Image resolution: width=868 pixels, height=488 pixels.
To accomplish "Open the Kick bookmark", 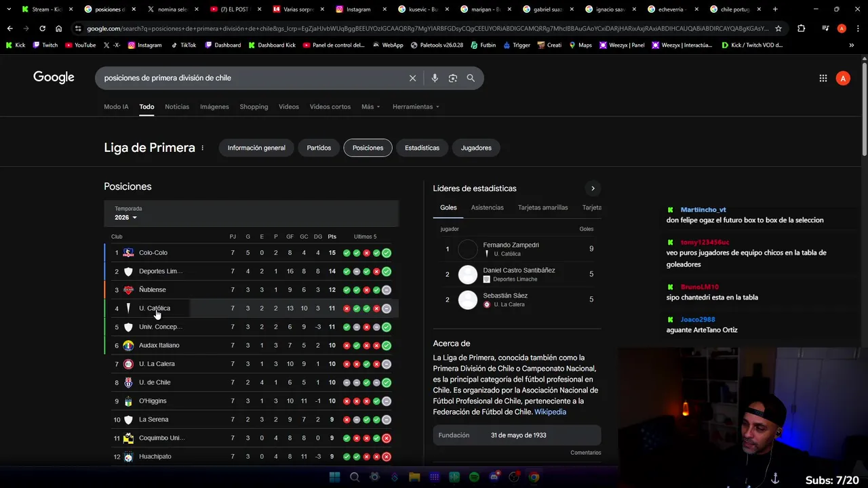I will tap(16, 45).
